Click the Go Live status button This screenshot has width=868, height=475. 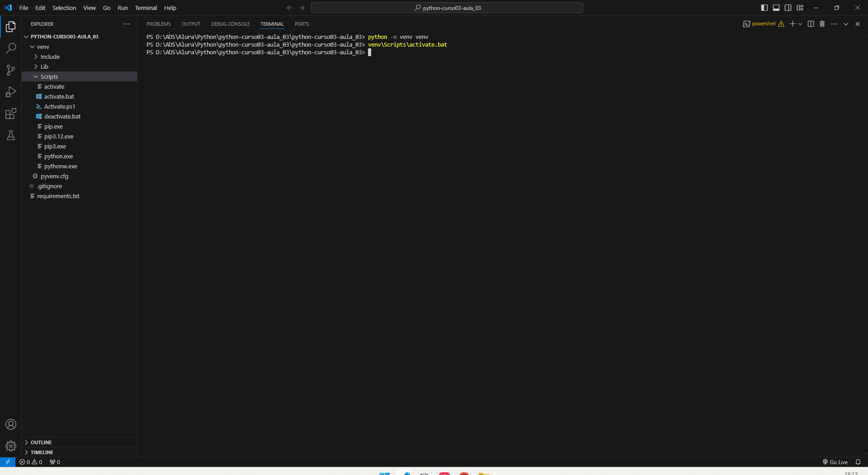point(835,462)
